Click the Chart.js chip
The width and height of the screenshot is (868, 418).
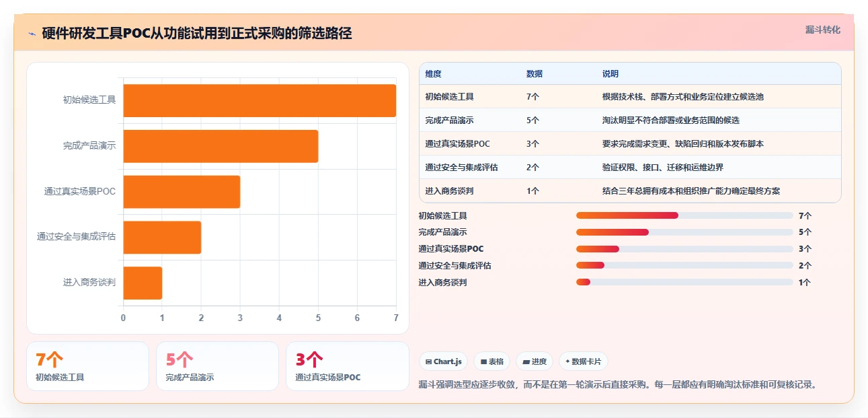[x=443, y=361]
